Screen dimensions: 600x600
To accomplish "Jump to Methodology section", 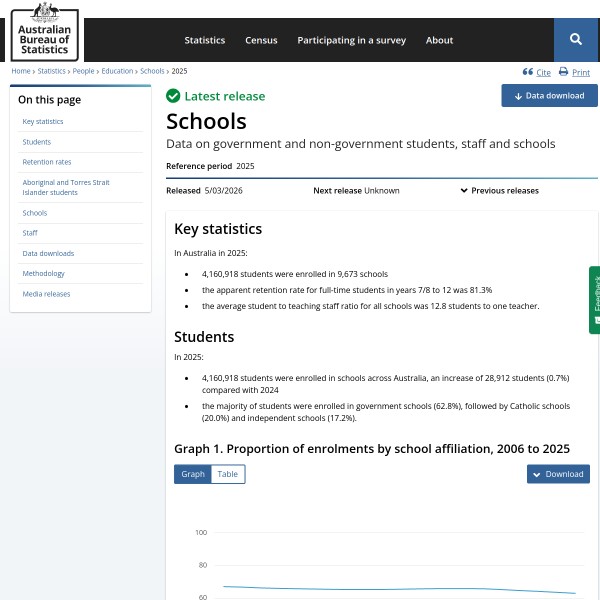I will click(x=43, y=274).
